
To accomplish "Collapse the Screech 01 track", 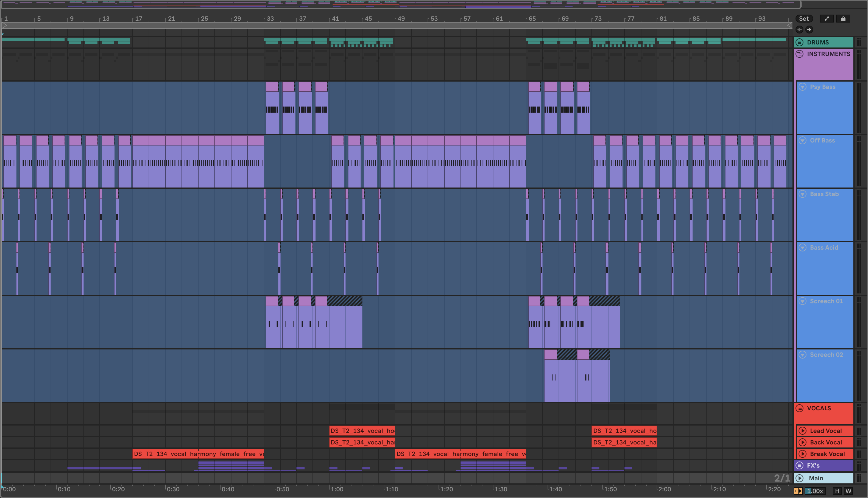I will 802,301.
